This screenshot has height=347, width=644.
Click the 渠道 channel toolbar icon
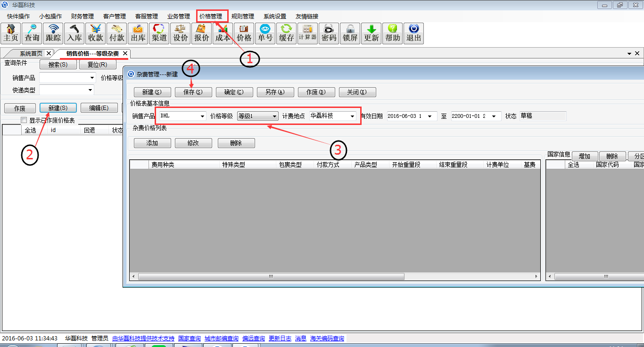[159, 33]
